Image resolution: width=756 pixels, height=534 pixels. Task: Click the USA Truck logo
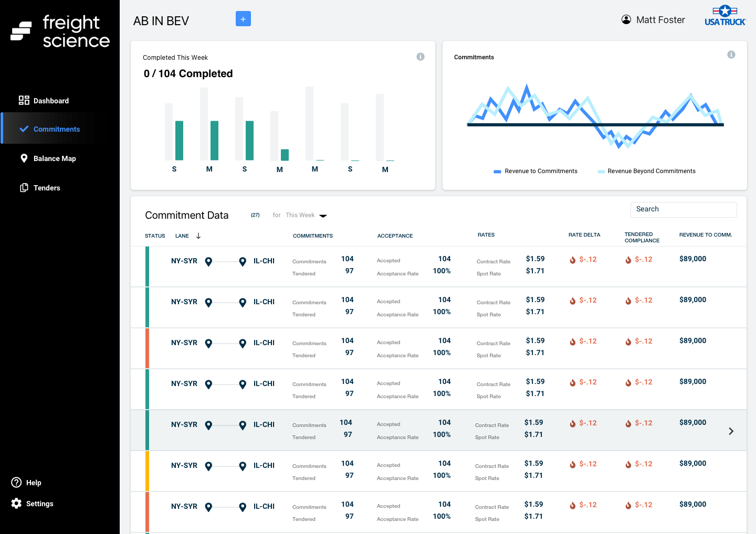725,16
